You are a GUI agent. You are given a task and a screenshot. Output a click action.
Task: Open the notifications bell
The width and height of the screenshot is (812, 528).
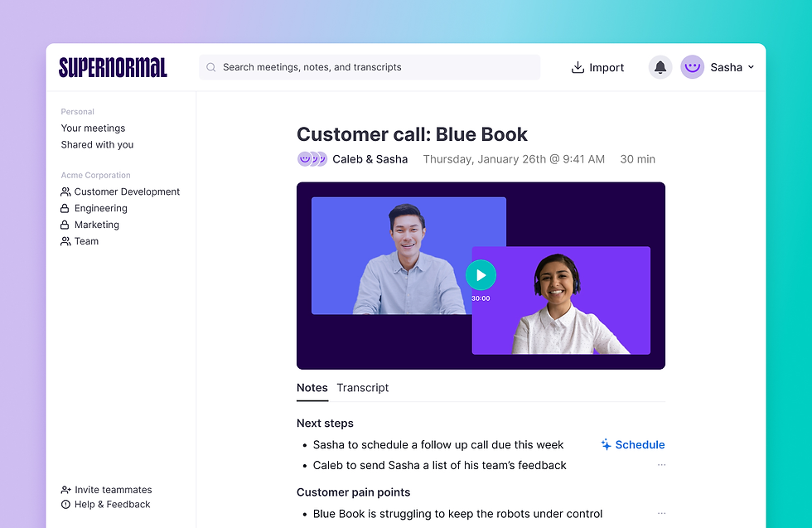point(660,67)
